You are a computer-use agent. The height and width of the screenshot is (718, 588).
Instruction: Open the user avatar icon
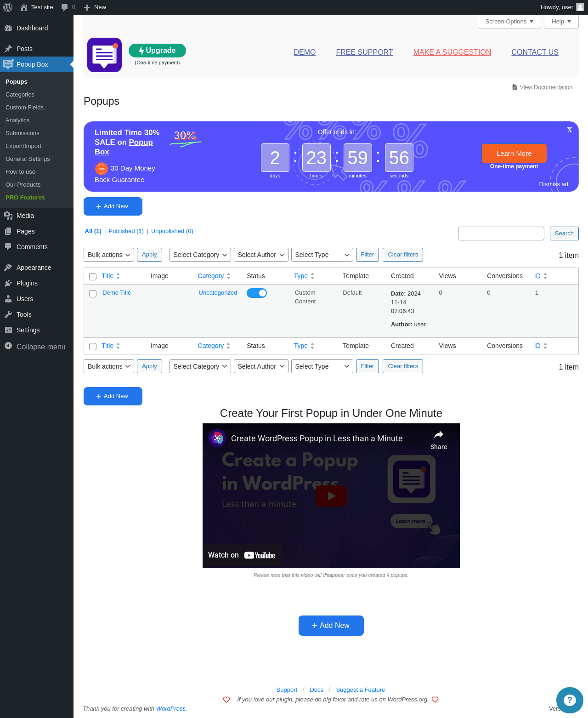point(580,7)
